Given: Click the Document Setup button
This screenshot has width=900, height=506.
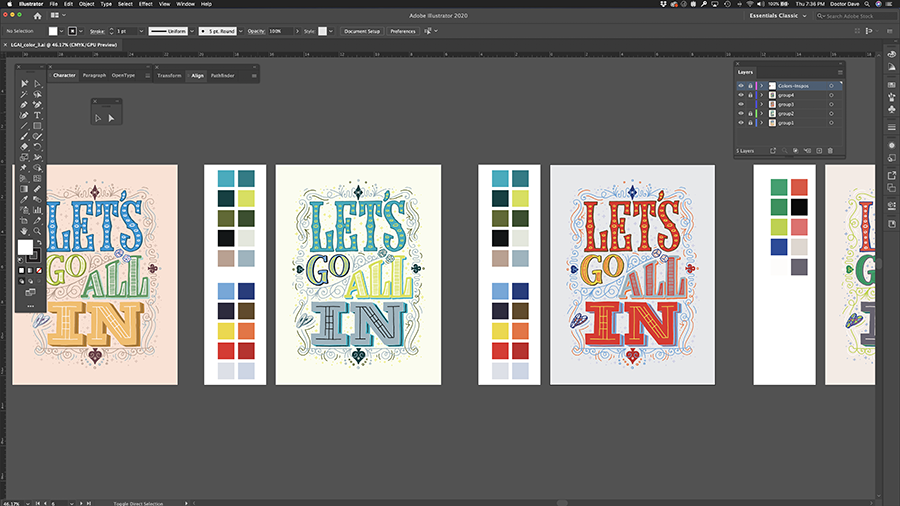Looking at the screenshot, I should click(362, 31).
